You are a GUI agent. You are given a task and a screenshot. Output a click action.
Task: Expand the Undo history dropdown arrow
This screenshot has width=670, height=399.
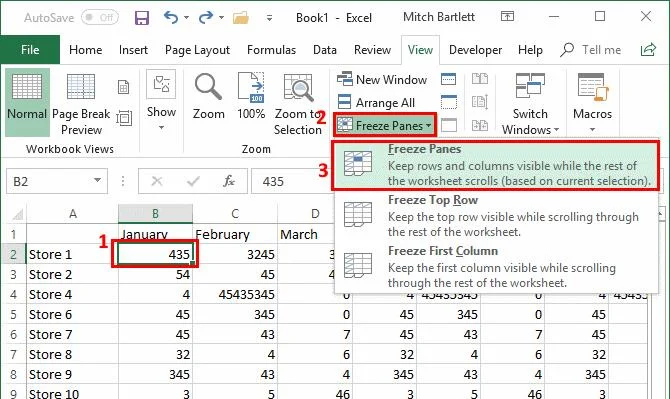(187, 18)
